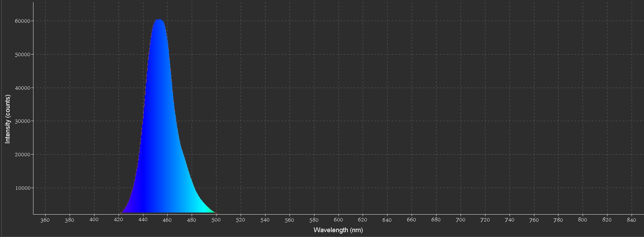Click the 40000 intensity tick label

(22, 88)
